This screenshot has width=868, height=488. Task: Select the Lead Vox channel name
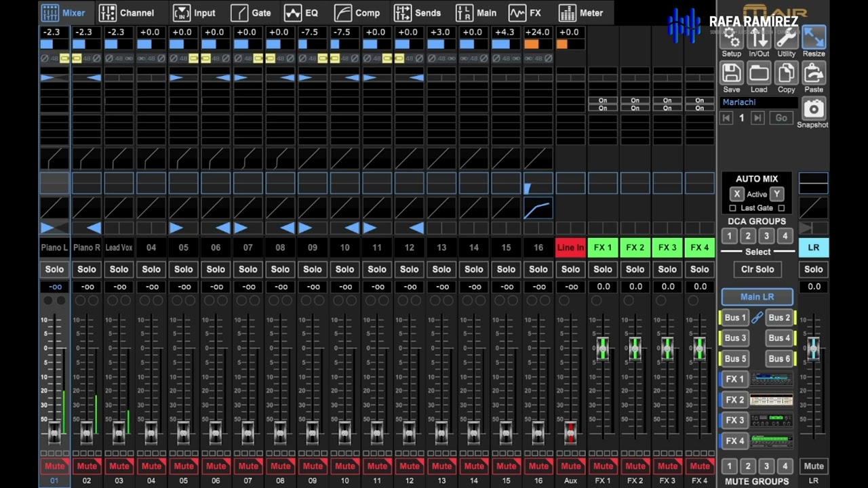pyautogui.click(x=119, y=248)
